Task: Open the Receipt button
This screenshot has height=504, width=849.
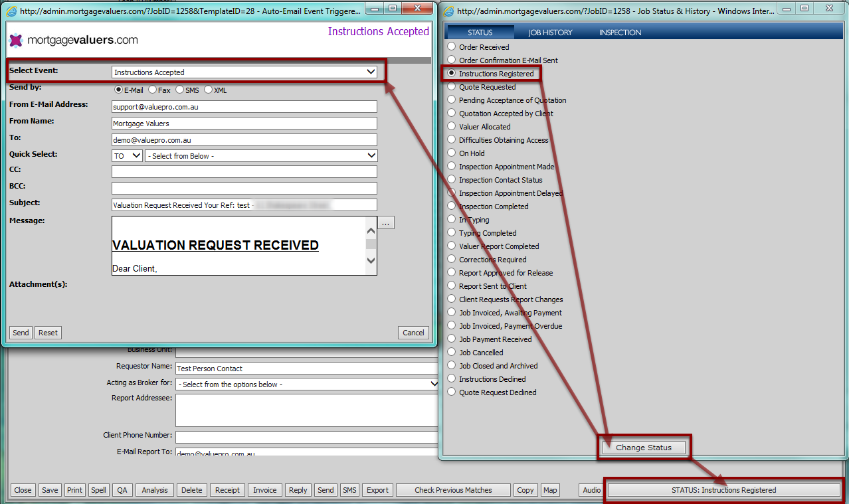Action: pos(227,490)
